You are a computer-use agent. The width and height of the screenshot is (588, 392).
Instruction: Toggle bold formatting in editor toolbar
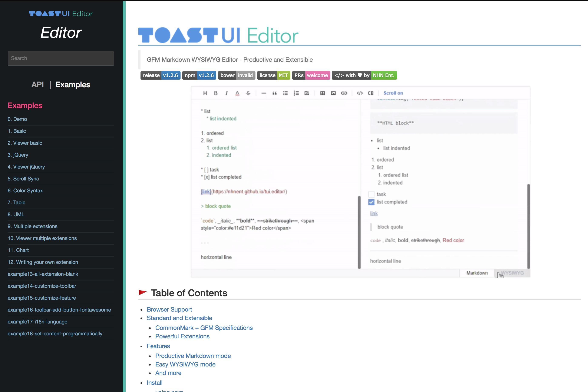tap(216, 93)
